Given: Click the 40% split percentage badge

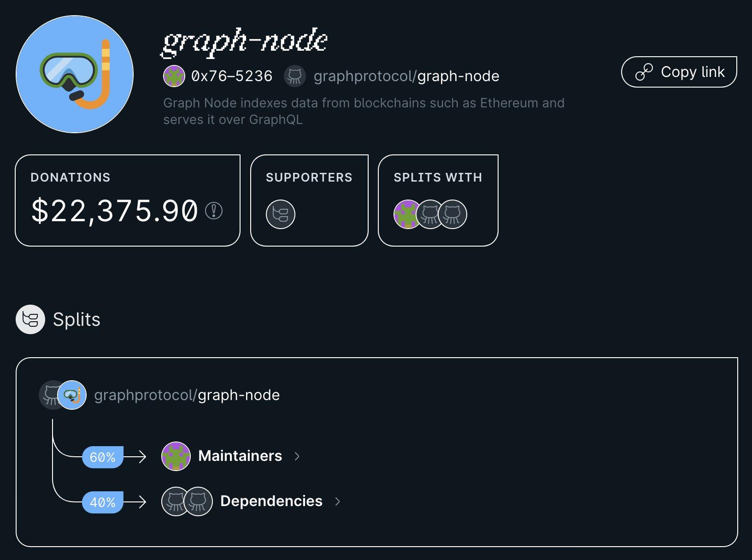Looking at the screenshot, I should click(x=102, y=502).
